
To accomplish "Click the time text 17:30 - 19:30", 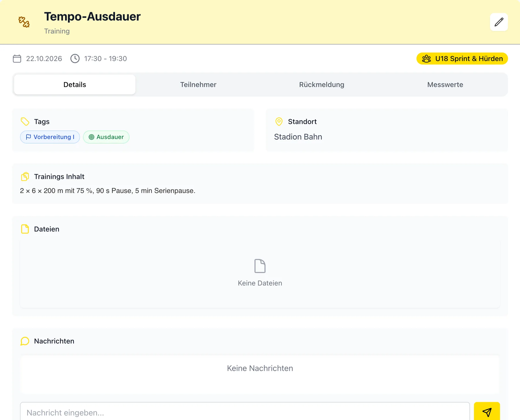I will click(105, 59).
